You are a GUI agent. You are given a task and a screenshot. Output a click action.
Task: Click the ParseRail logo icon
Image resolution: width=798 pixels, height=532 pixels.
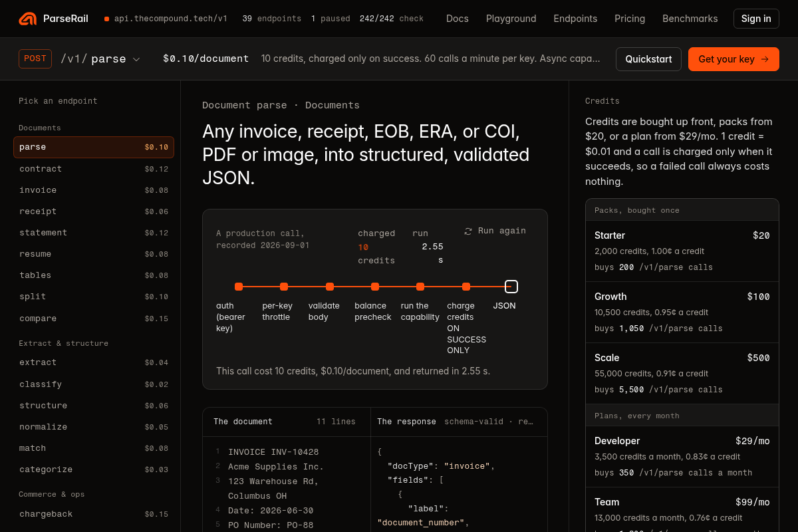28,19
